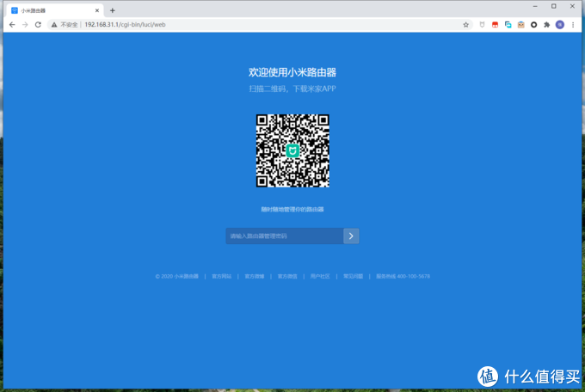585x392 pixels.
Task: Open the face avatar extension icon
Action: [520, 25]
